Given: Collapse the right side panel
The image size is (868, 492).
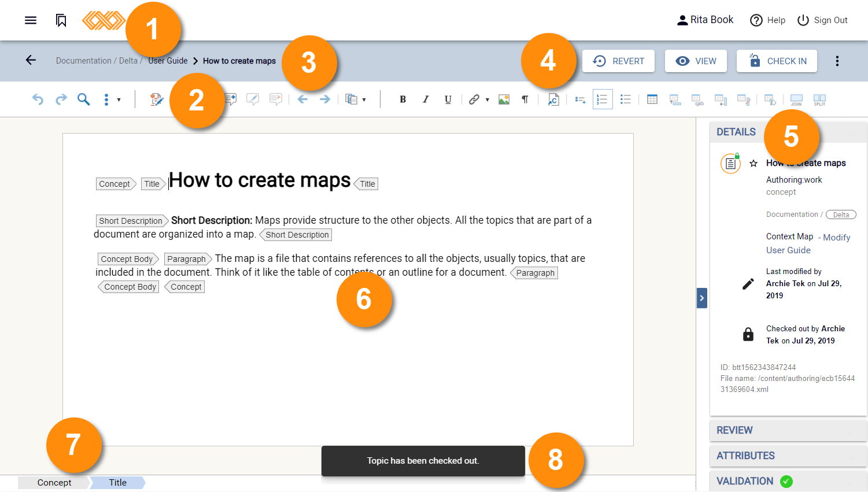Looking at the screenshot, I should (702, 298).
